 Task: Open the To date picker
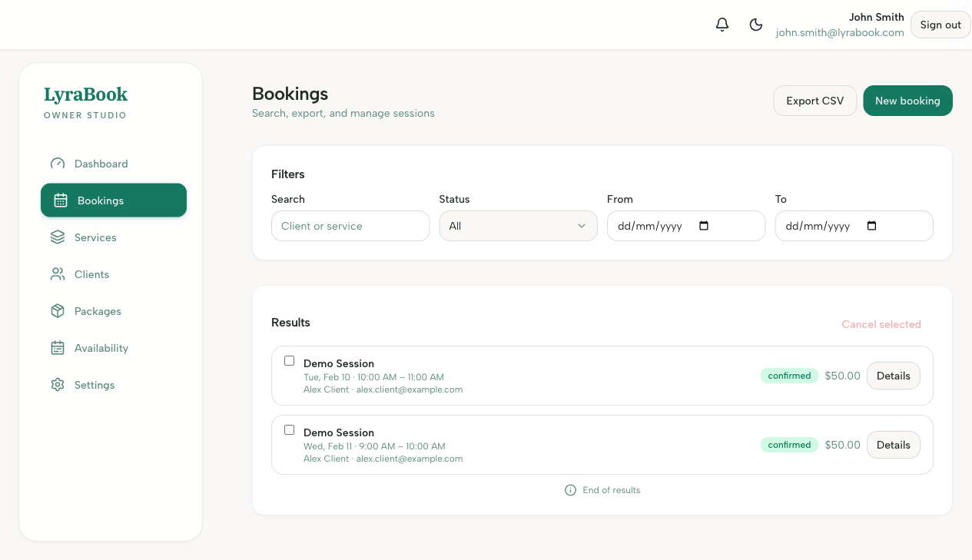[x=871, y=226]
